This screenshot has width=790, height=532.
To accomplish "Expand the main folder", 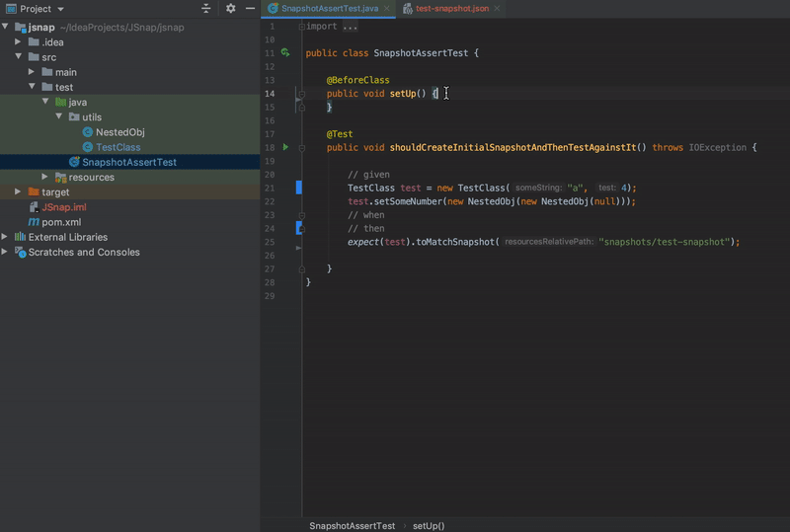I will (x=32, y=71).
